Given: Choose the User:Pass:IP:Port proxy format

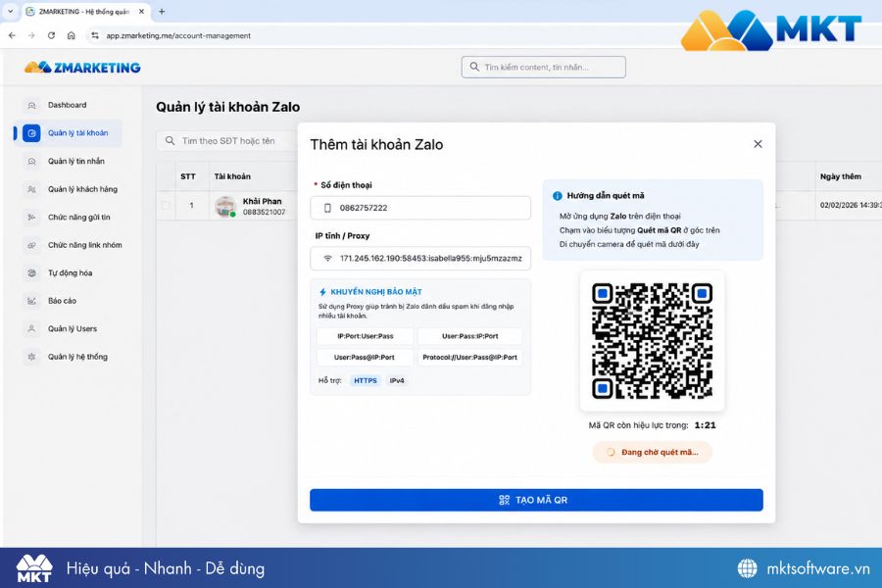Looking at the screenshot, I should coord(469,336).
